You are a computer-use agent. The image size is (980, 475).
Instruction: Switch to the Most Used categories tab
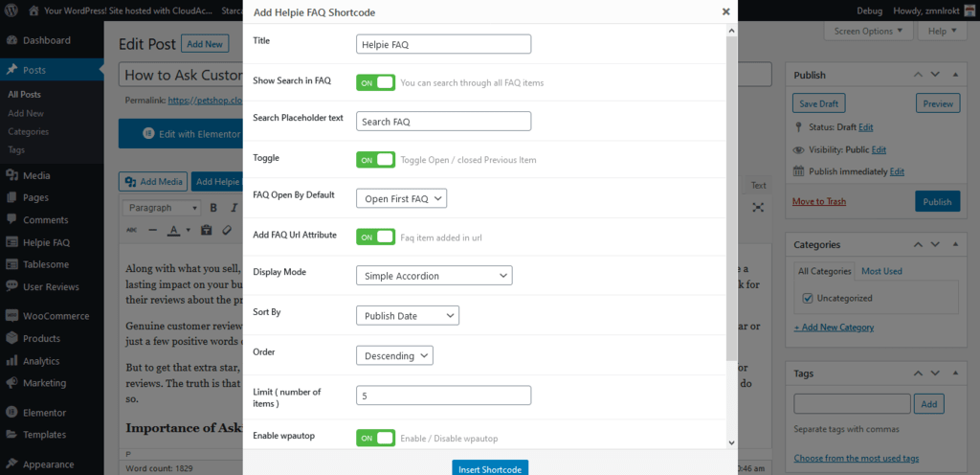point(881,271)
